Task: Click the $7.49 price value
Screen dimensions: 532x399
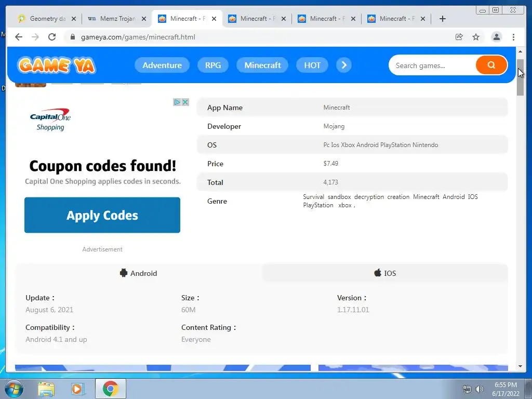Action: pos(330,164)
